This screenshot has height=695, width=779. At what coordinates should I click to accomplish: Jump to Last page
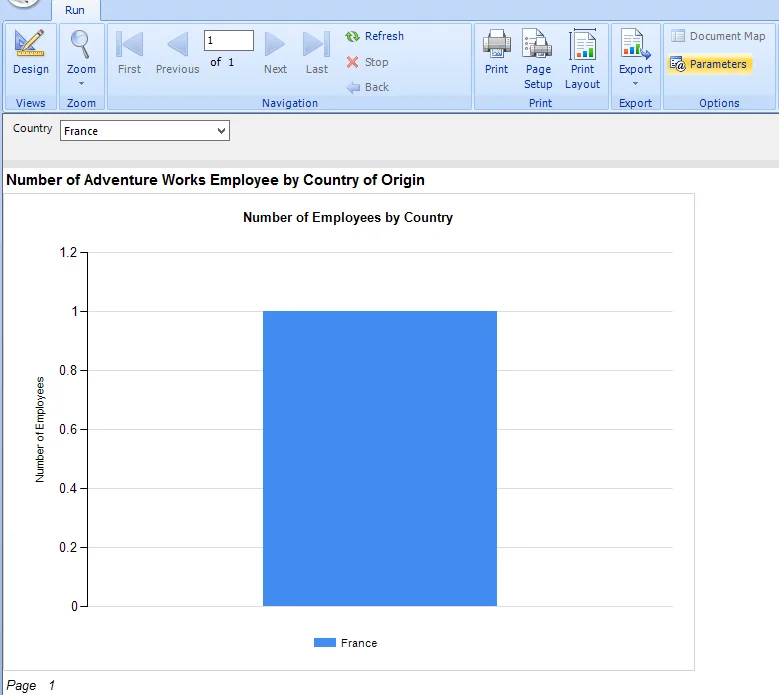[316, 52]
